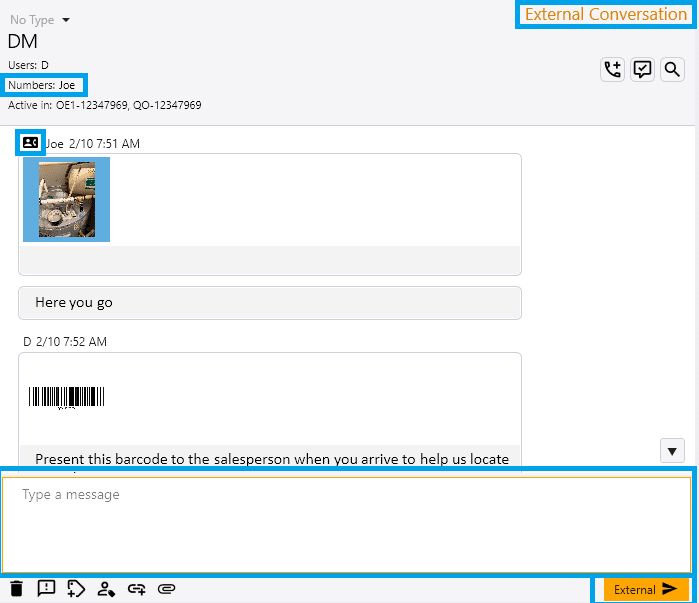Click the assign user icon

[x=106, y=589]
